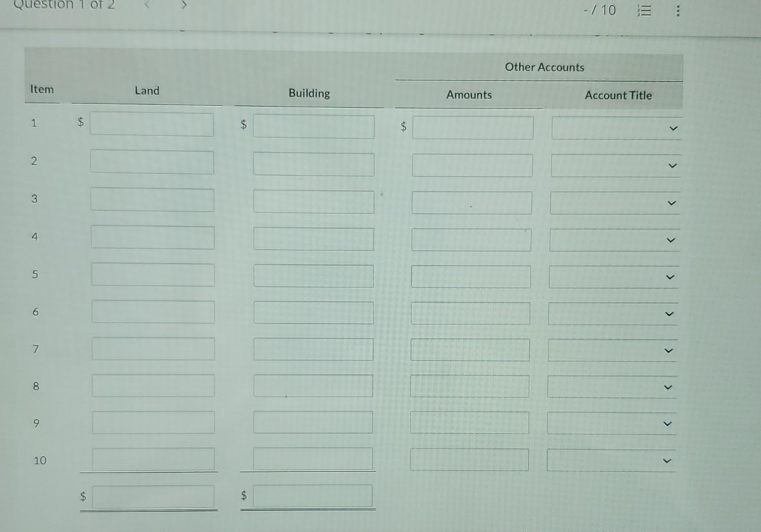Select the Land input box on row 3

[152, 200]
